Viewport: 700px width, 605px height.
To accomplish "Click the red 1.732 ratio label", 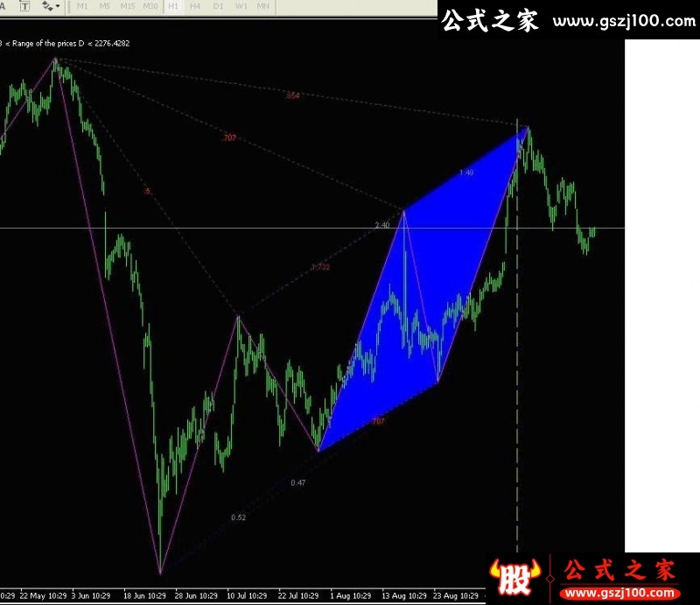I will click(320, 267).
